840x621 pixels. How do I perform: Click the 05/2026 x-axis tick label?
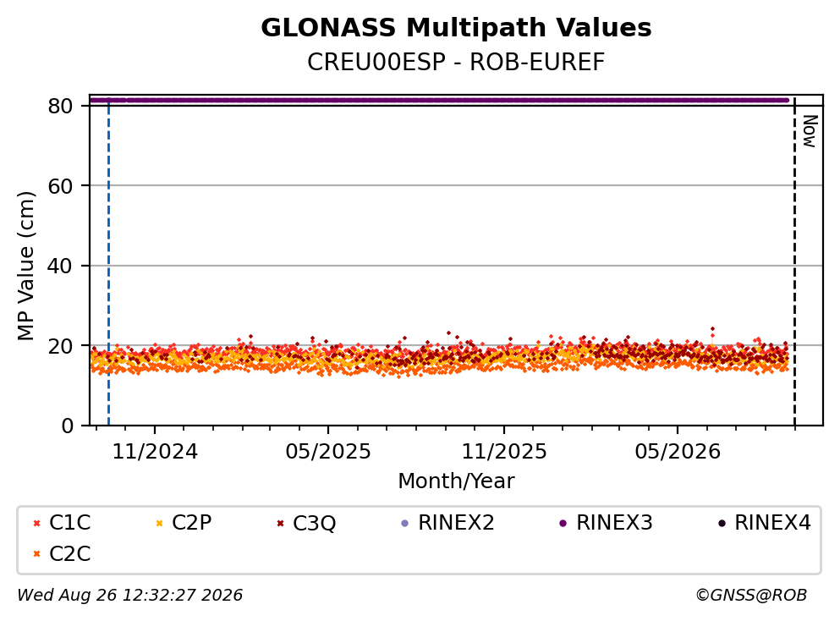[678, 452]
